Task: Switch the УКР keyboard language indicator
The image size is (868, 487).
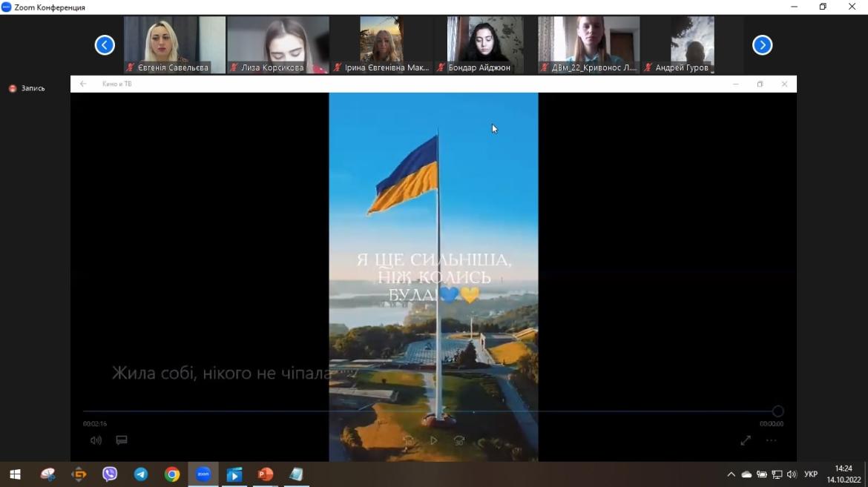Action: 811,474
